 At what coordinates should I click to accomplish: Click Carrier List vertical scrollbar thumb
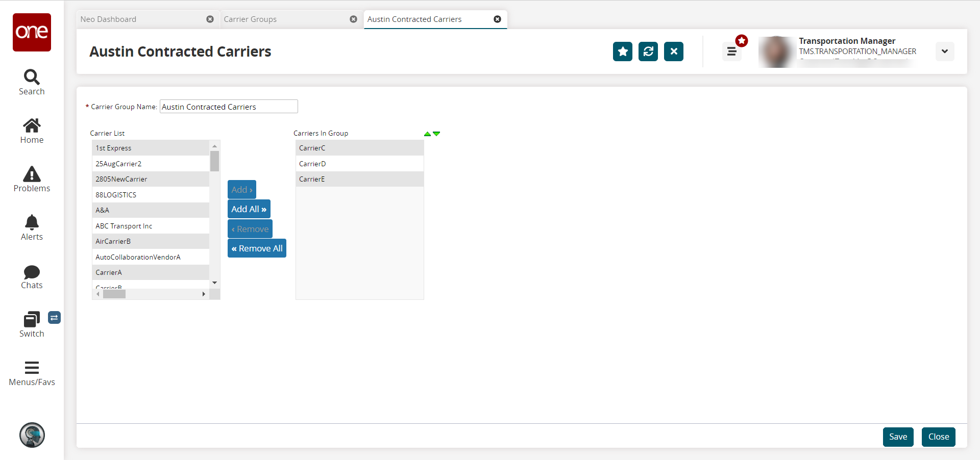click(x=215, y=161)
